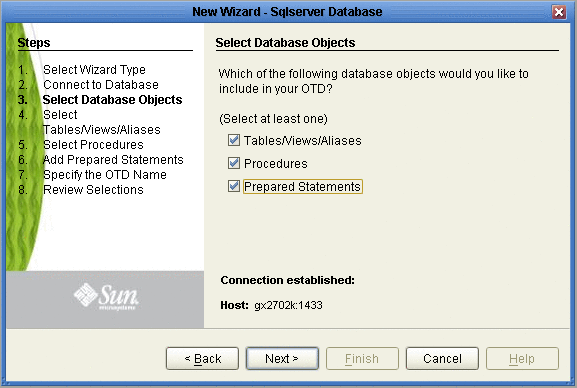577x388 pixels.
Task: Click step 7 Specify the OTD Name
Action: point(105,175)
